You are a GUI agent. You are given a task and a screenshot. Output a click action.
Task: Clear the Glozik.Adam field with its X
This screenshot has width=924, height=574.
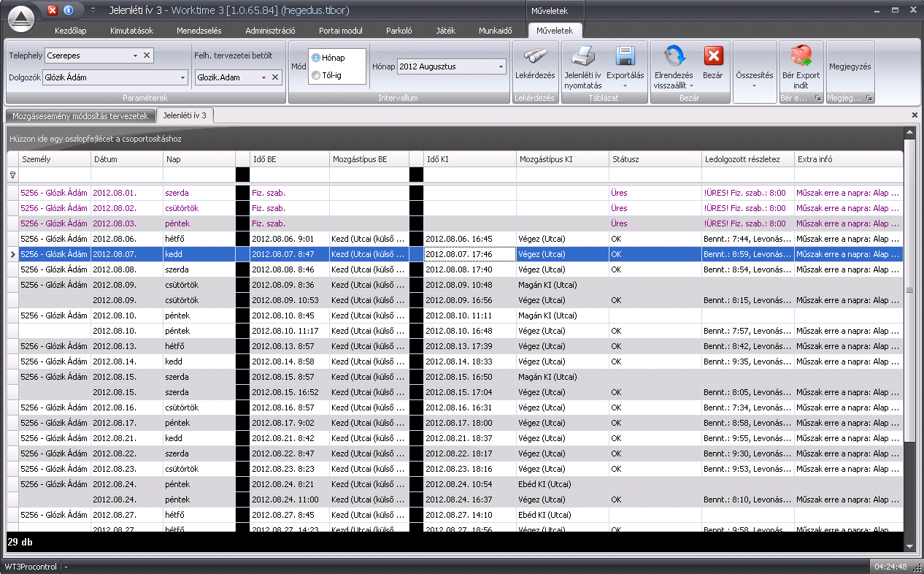click(x=275, y=77)
